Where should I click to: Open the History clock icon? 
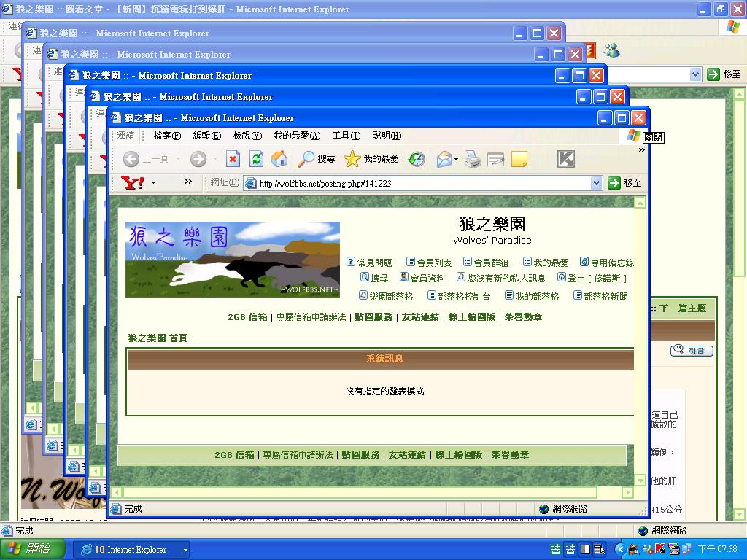[416, 159]
